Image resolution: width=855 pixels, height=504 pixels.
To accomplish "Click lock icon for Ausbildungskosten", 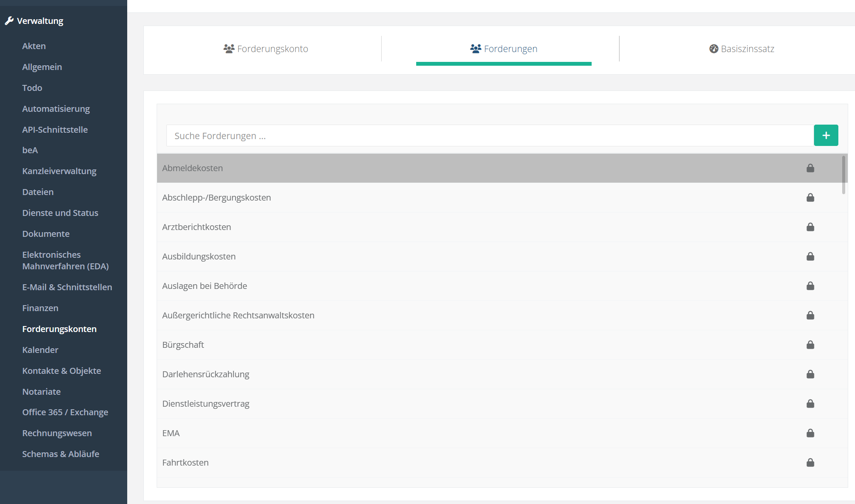I will 810,256.
